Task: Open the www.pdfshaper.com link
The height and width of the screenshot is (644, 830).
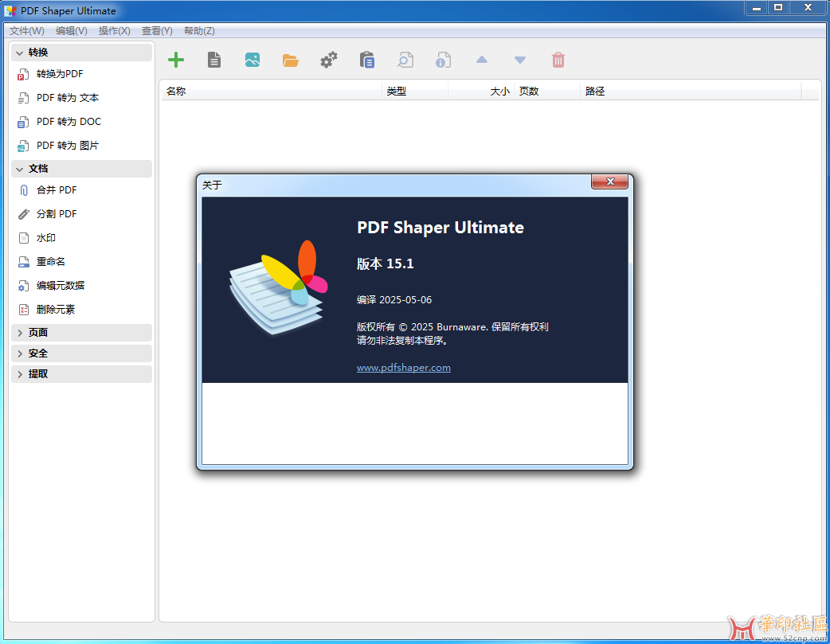Action: (x=403, y=368)
